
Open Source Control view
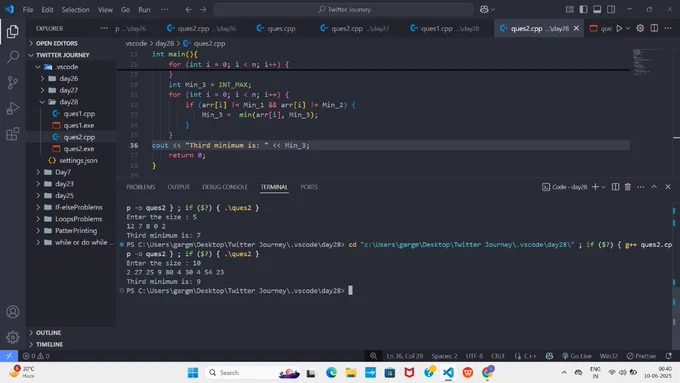(13, 82)
